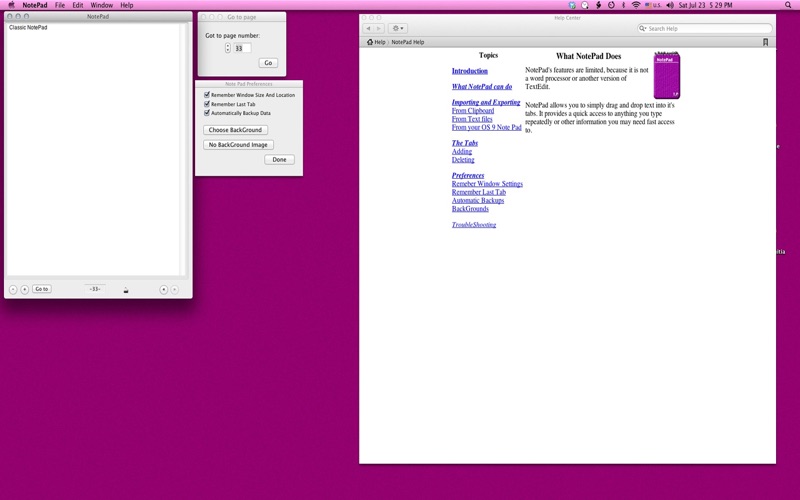Toggle Remember Last Tab checkbox
This screenshot has height=500, width=800.
207,104
